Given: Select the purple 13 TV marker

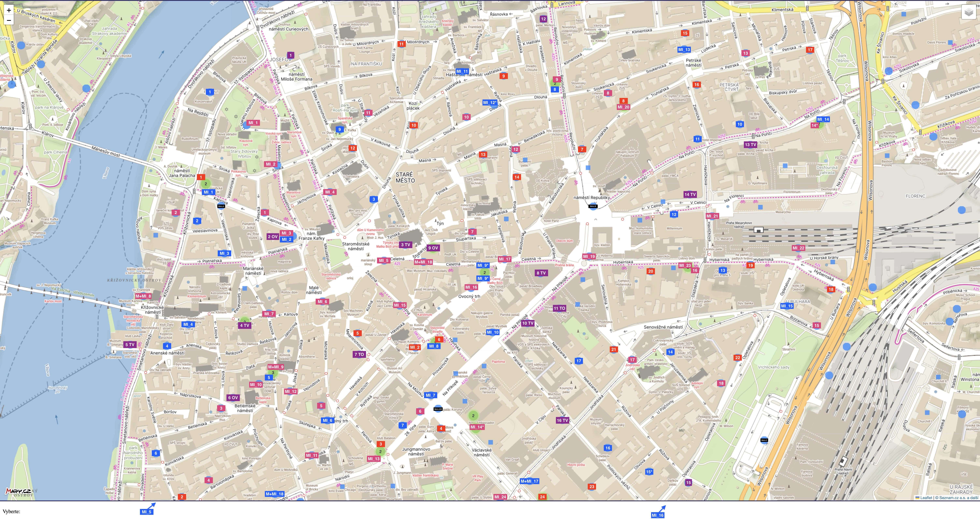Looking at the screenshot, I should [x=751, y=145].
